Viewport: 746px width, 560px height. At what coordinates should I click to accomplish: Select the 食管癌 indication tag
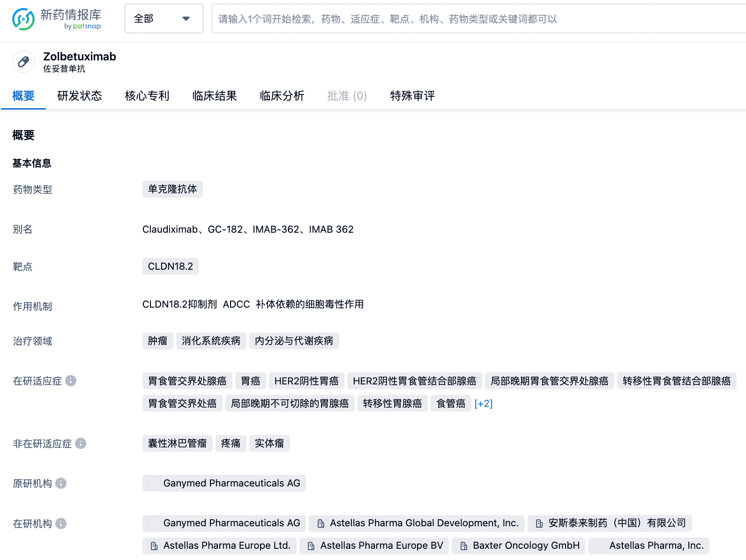[451, 404]
